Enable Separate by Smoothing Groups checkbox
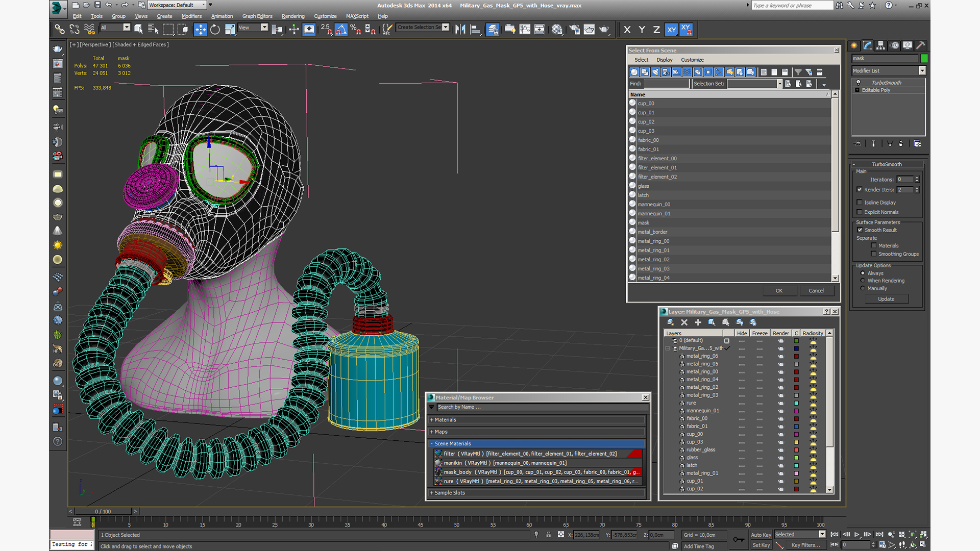The width and height of the screenshot is (980, 551). (873, 254)
